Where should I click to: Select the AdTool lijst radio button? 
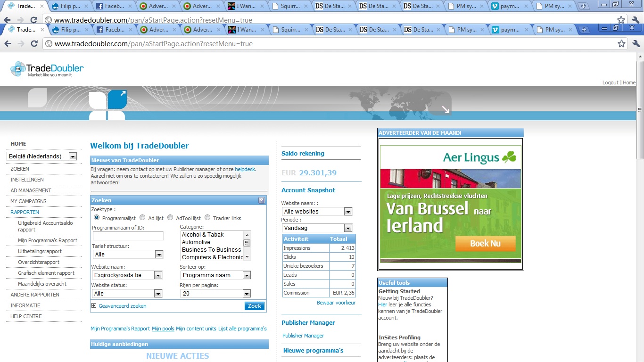pos(171,218)
